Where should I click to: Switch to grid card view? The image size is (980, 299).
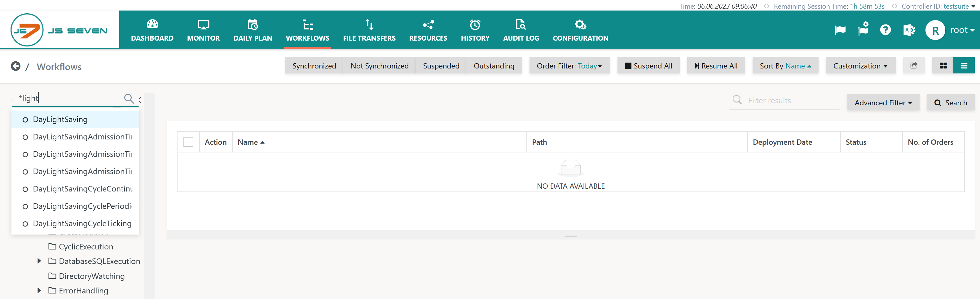click(x=943, y=65)
